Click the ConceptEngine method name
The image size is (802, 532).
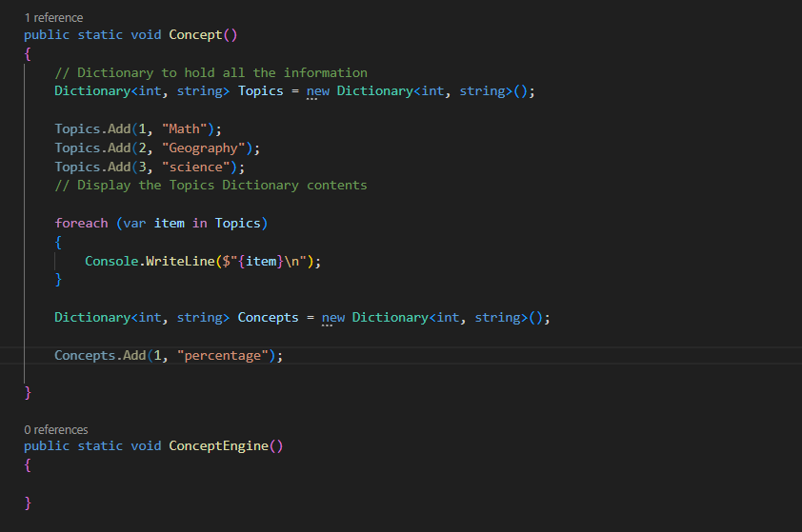[x=218, y=446]
